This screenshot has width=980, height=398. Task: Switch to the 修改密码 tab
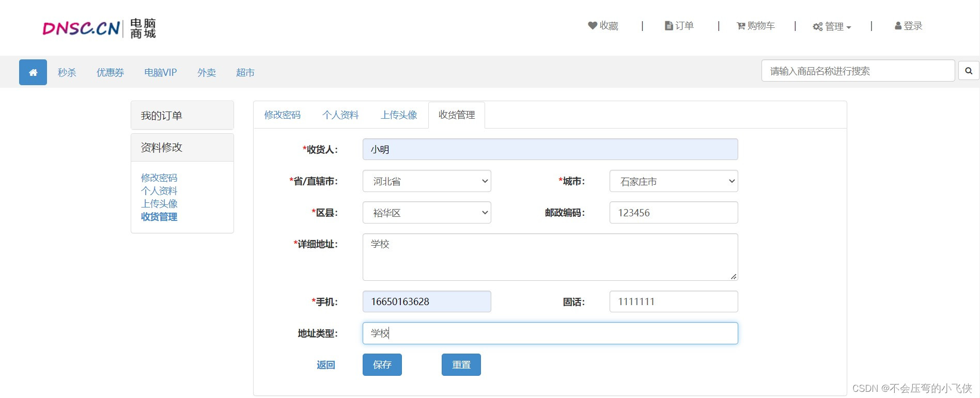coord(282,115)
